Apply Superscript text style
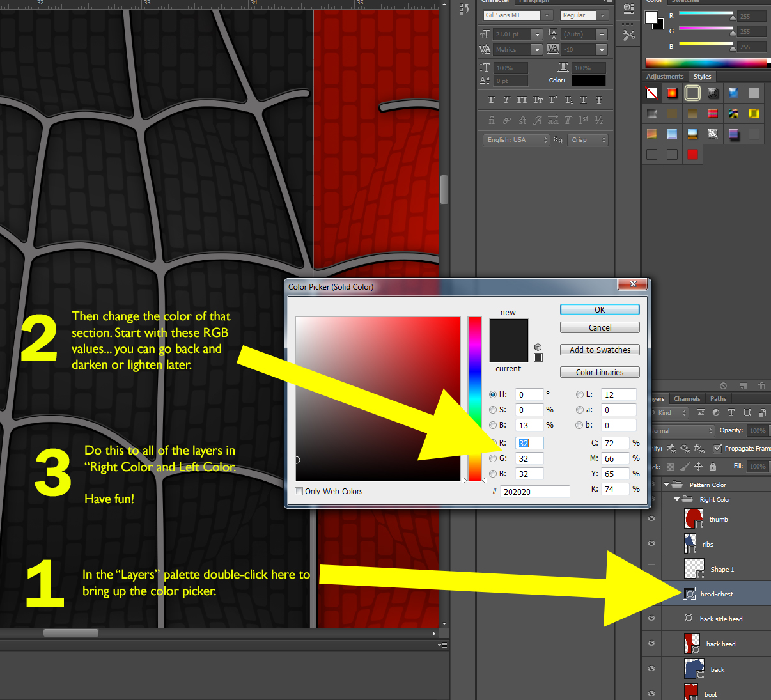Image resolution: width=771 pixels, height=700 pixels. [553, 100]
